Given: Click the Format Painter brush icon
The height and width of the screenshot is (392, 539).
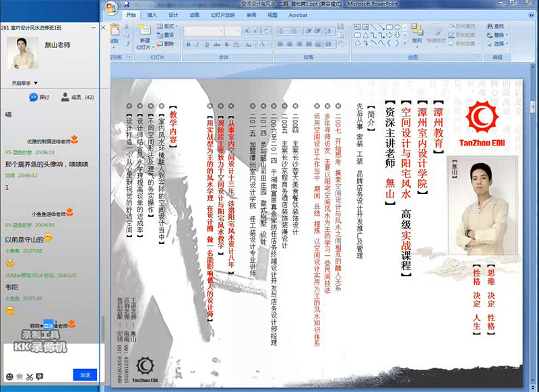Looking at the screenshot, I should 127,44.
